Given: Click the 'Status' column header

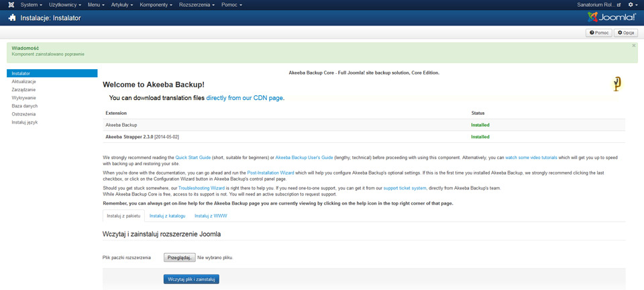Looking at the screenshot, I should coord(478,113).
